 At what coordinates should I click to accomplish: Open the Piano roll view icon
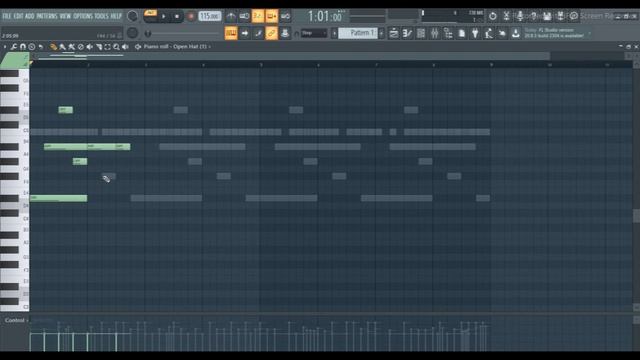407,33
